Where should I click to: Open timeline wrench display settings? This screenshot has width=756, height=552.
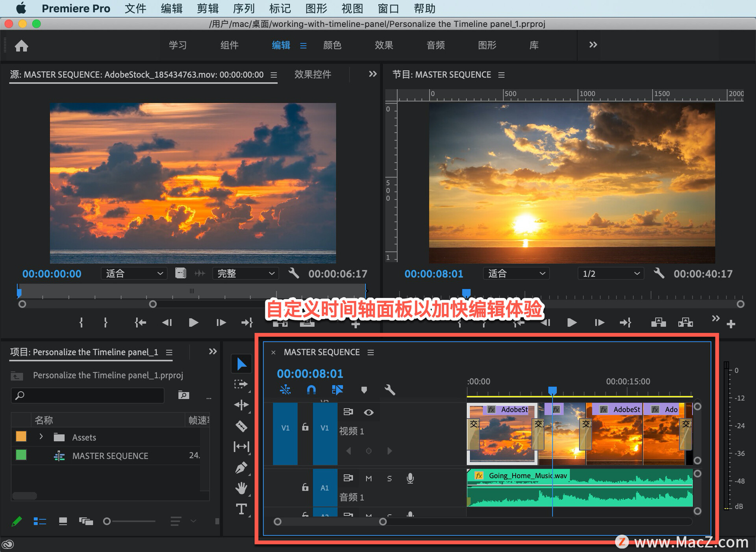click(x=389, y=390)
